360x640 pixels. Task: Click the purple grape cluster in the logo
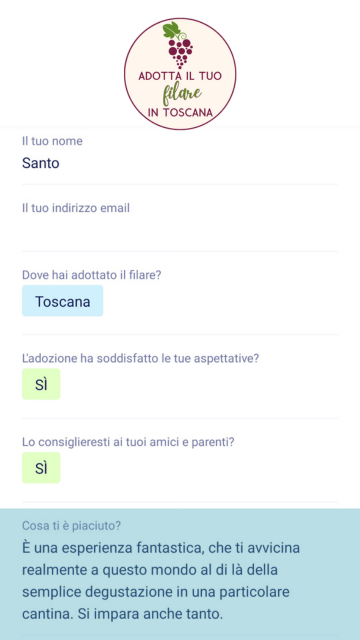coord(180,53)
